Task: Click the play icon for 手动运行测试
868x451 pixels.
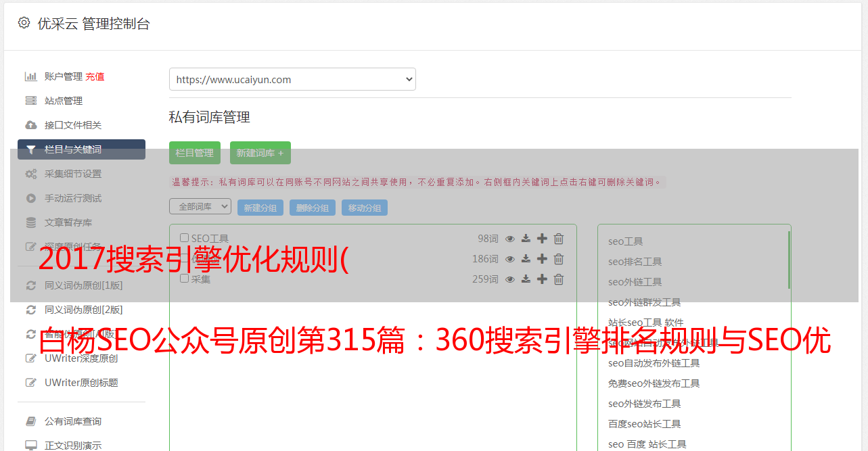Action: [x=30, y=198]
